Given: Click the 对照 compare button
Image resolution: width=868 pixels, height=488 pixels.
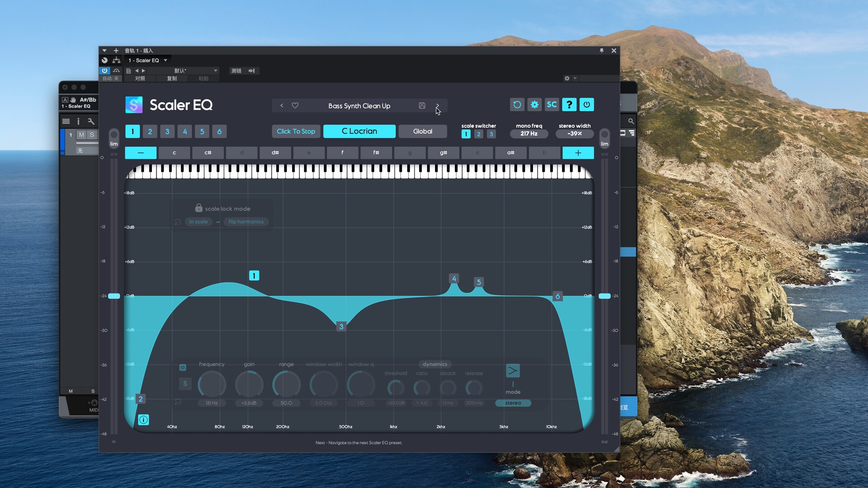Looking at the screenshot, I should 140,79.
